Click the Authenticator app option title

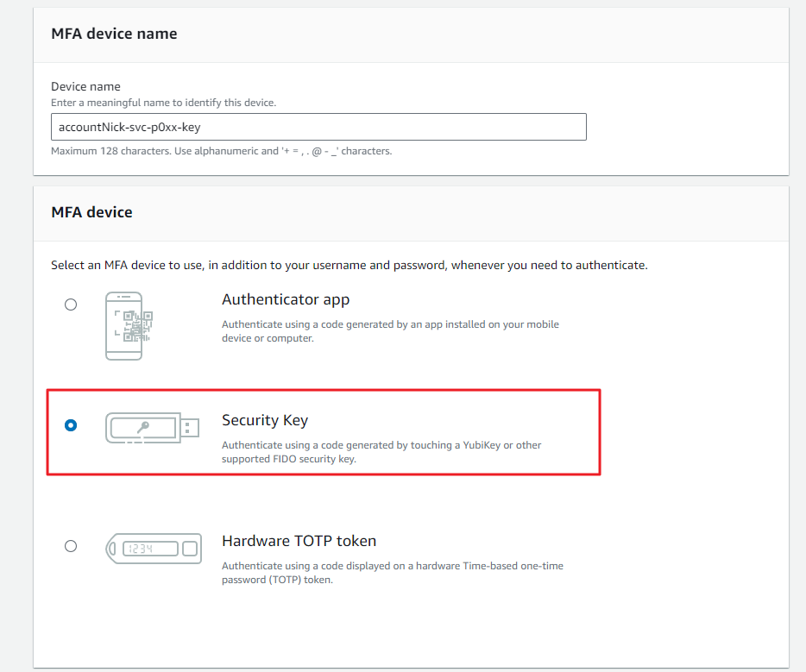[x=286, y=299]
